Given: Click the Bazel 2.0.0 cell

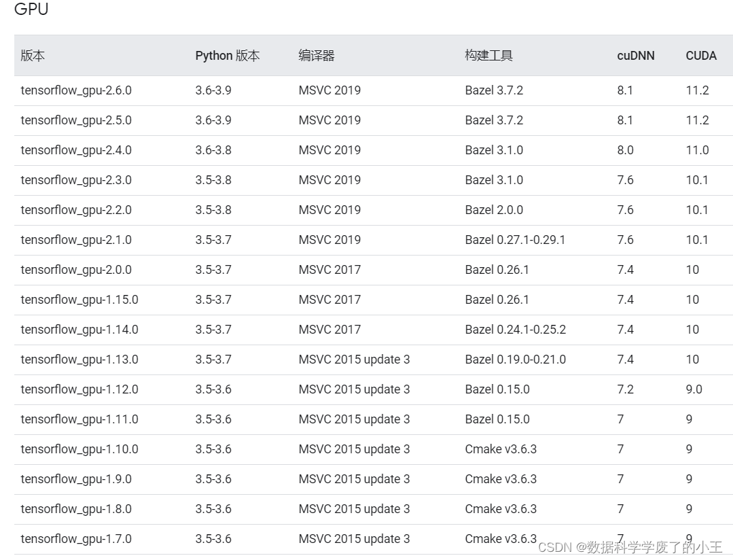Looking at the screenshot, I should pyautogui.click(x=494, y=210).
